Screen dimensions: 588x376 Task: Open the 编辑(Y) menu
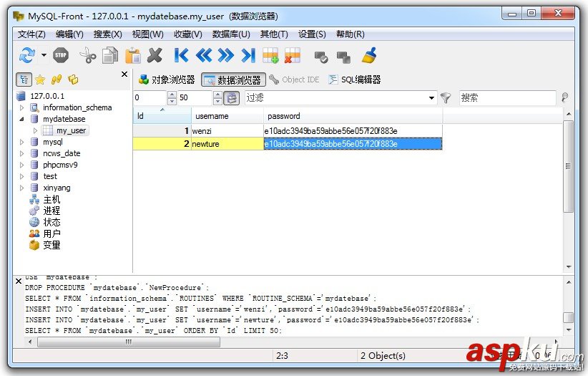69,34
